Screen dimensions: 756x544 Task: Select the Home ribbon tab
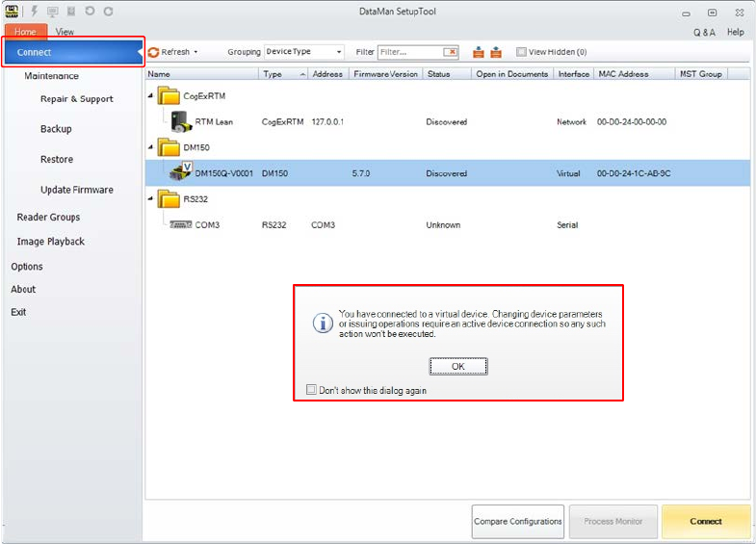tap(26, 32)
